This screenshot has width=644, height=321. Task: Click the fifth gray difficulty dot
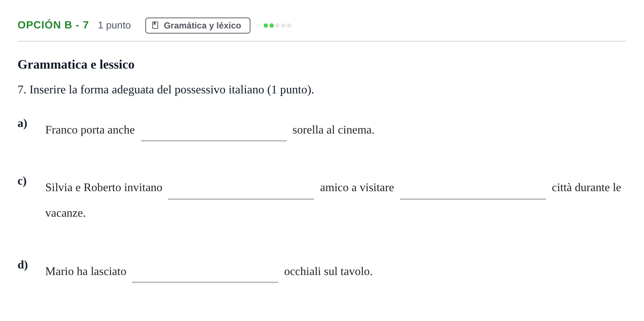tap(289, 26)
